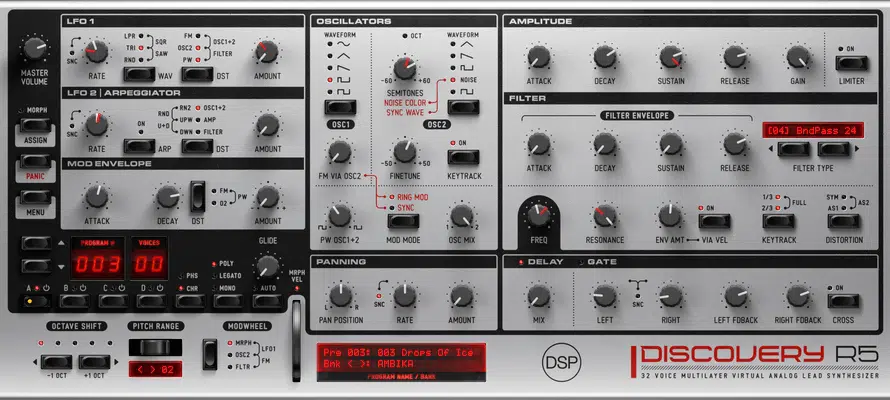Open the BndPass 24 filter type display

813,130
